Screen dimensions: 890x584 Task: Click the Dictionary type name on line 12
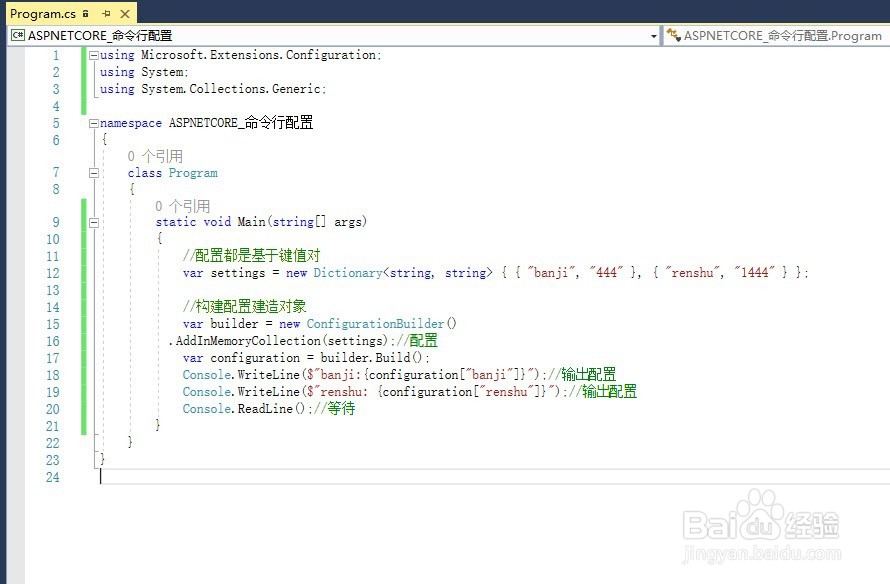[341, 272]
